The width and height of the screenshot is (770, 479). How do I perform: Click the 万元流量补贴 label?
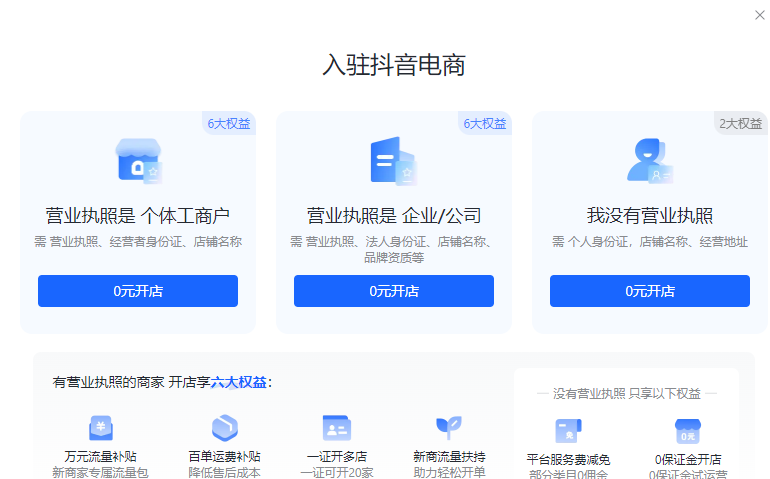tap(101, 456)
